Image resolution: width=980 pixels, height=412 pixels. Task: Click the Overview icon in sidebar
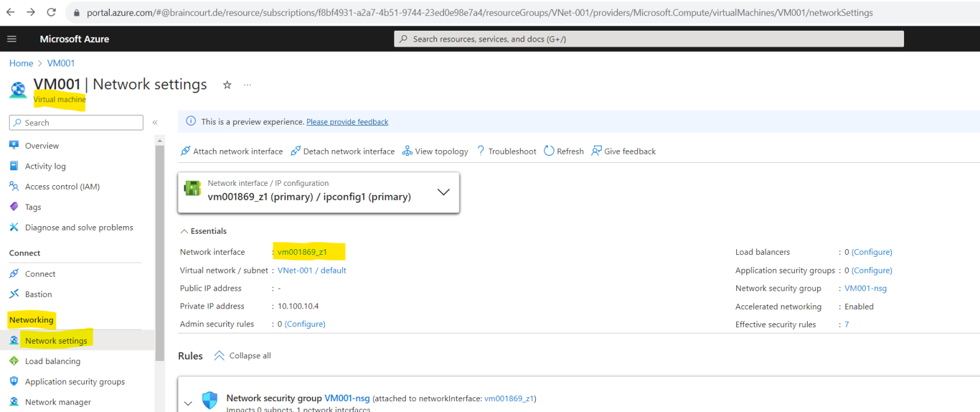pyautogui.click(x=14, y=145)
